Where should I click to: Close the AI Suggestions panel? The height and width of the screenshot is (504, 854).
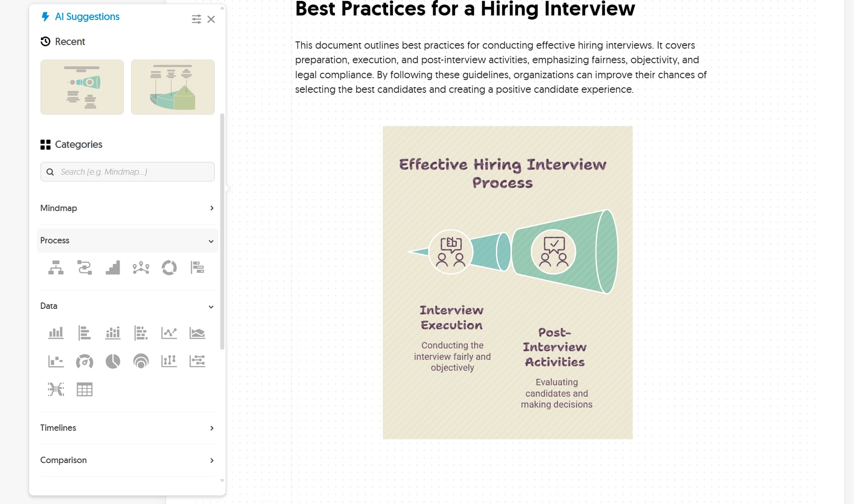click(x=211, y=19)
